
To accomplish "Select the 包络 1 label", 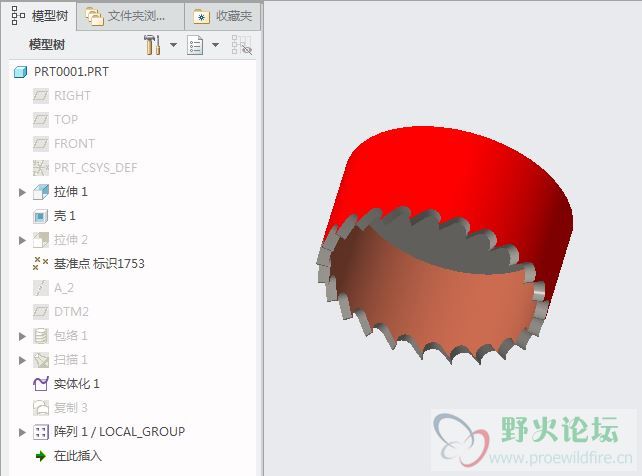I will (71, 336).
